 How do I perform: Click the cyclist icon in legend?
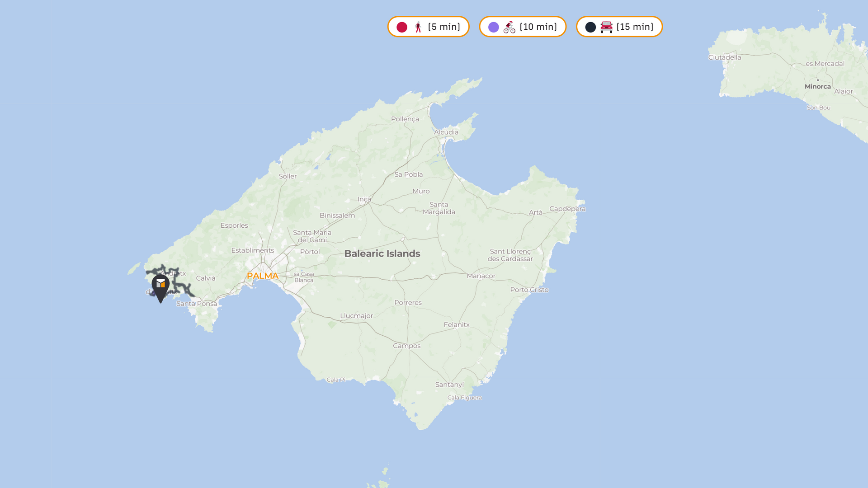coord(509,27)
